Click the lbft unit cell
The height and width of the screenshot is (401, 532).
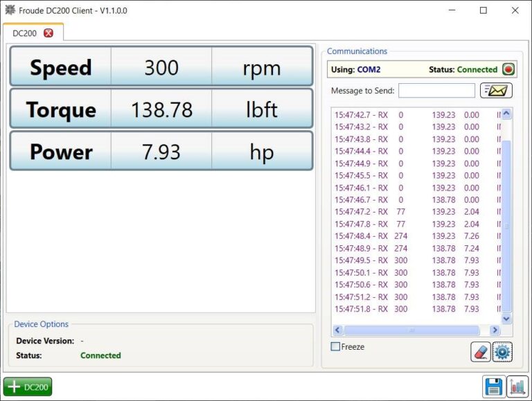[262, 109]
